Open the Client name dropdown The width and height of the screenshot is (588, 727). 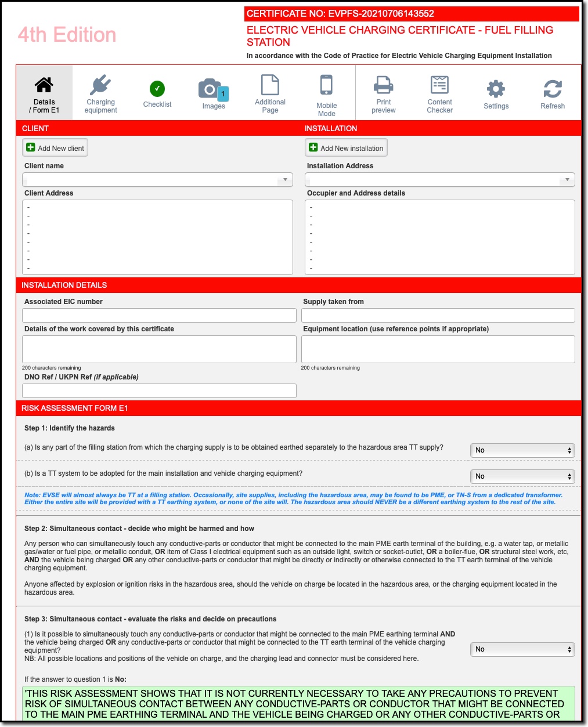pos(157,179)
